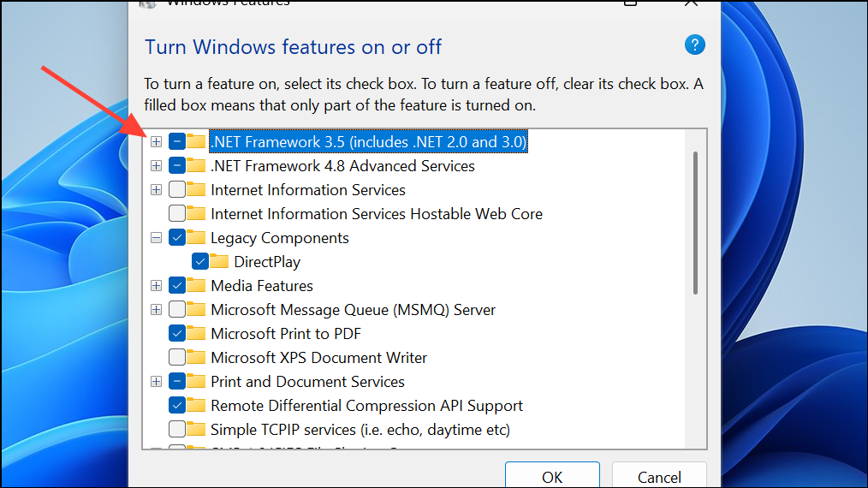
Task: Expand the Microsoft Message Queue (MSMQ) Server node
Action: [156, 310]
